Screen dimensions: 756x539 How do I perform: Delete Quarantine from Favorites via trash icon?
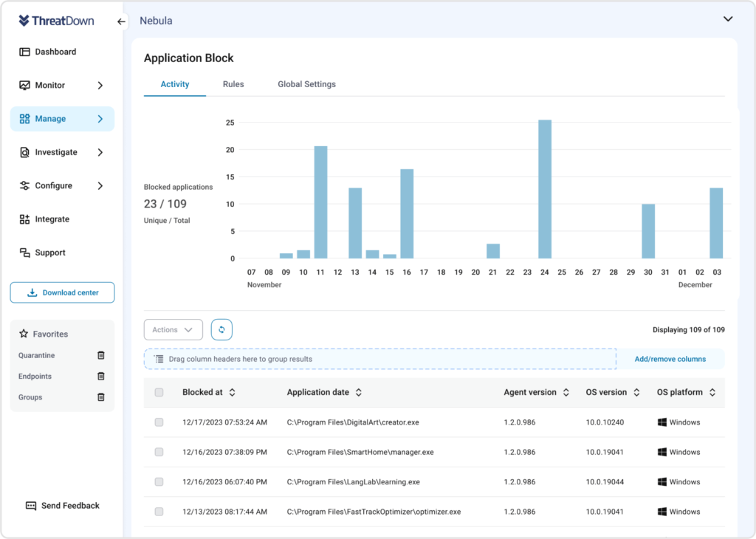(x=101, y=356)
